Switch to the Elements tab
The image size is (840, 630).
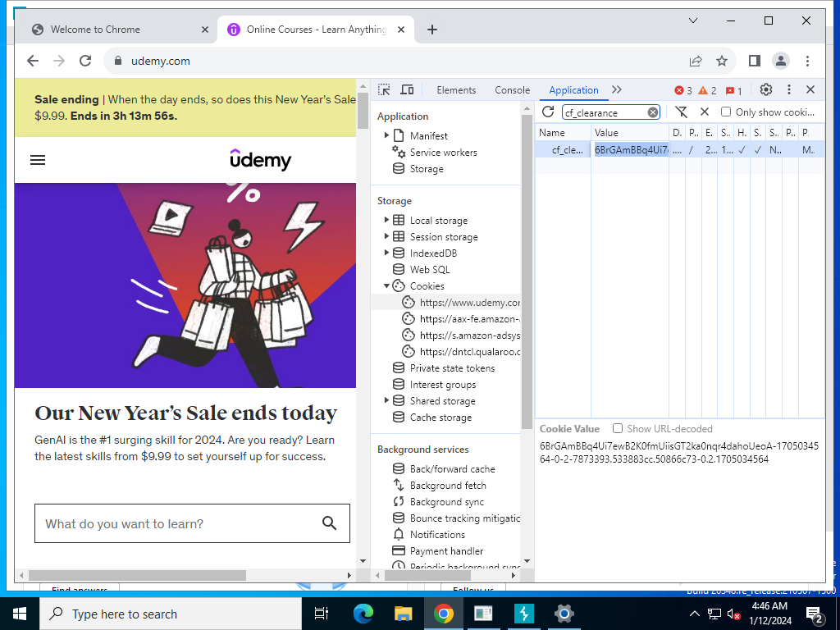pos(456,90)
